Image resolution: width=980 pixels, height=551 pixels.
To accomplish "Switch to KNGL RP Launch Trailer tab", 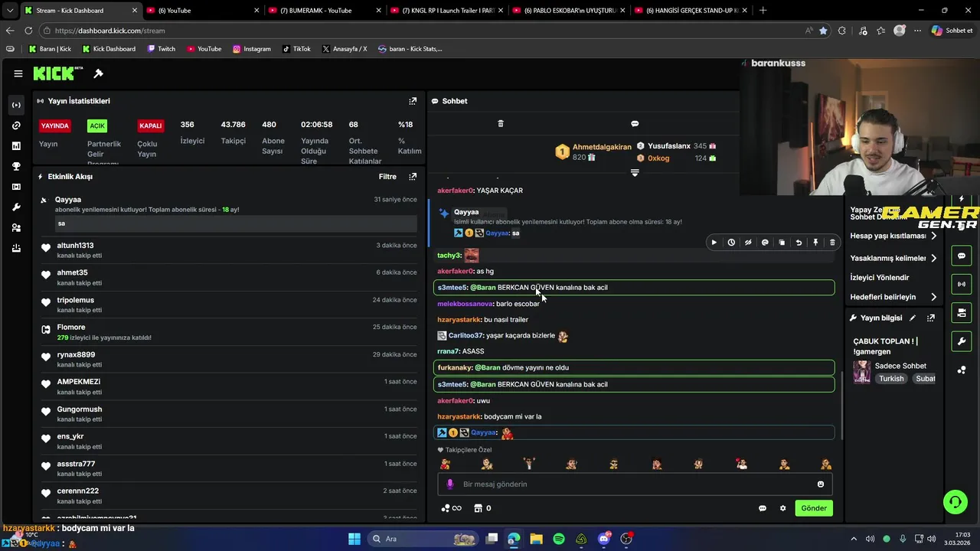I will (x=447, y=11).
